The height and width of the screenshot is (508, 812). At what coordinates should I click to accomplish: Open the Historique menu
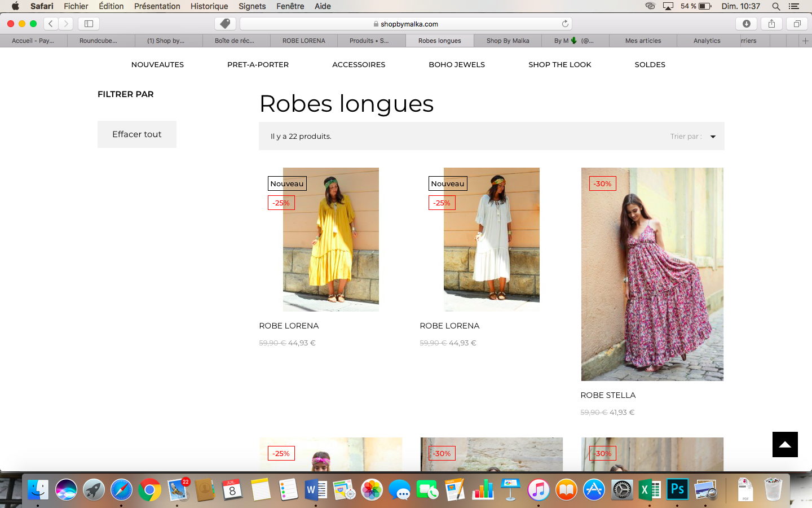coord(209,6)
